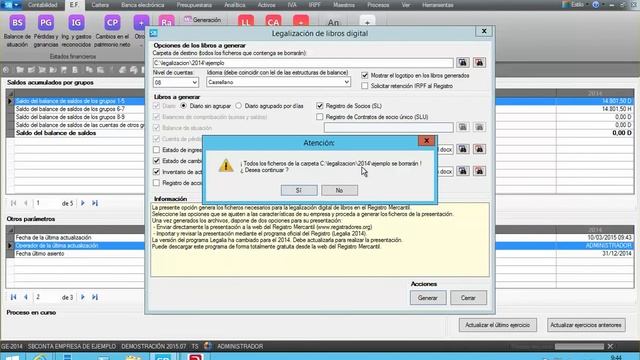640x360 pixels.
Task: Open the Procesos menu
Action: click(x=378, y=5)
